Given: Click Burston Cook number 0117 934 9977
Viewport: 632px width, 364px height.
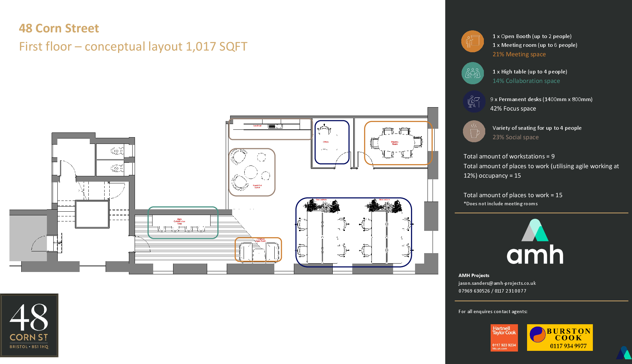Looking at the screenshot, I should tap(568, 346).
